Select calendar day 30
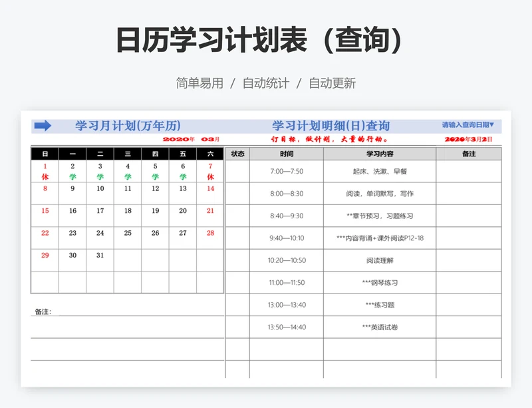Screen dimensions: 532x408 [72, 260]
